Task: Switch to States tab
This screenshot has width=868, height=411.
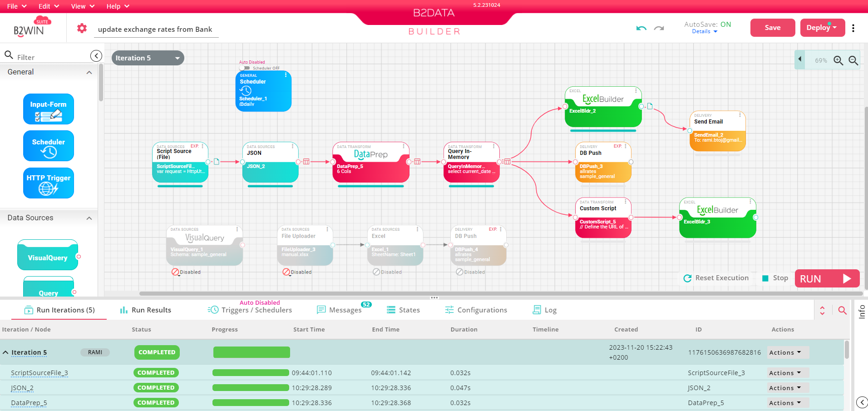Action: click(x=403, y=310)
